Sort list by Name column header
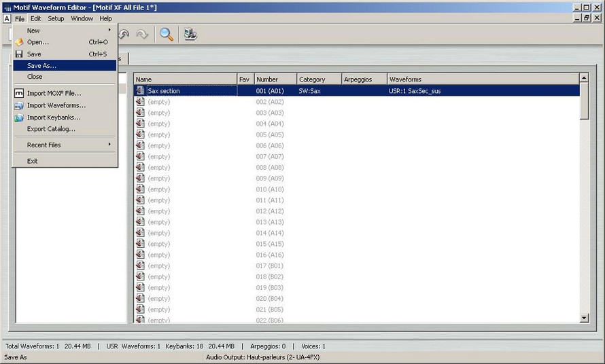Image resolution: width=605 pixels, height=364 pixels. [185, 79]
